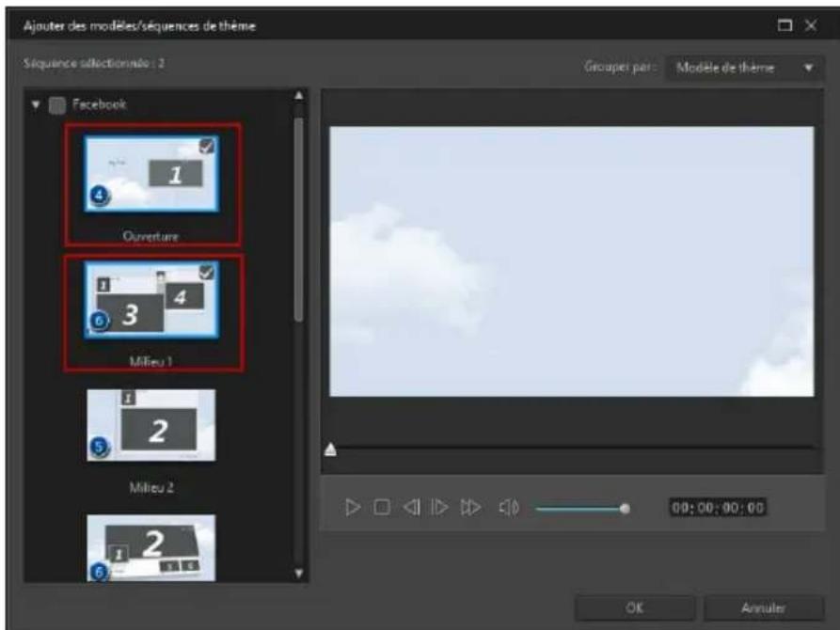The image size is (840, 630).
Task: Select the Milieu 2 sequence thumbnail
Action: [x=151, y=426]
